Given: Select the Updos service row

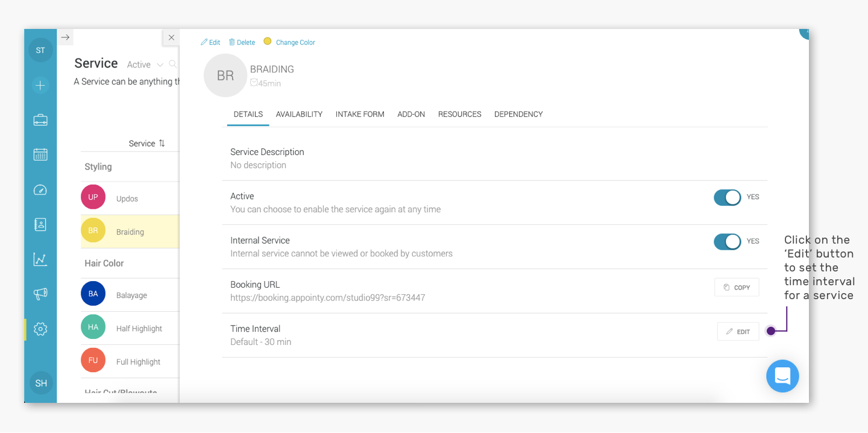Looking at the screenshot, I should 130,198.
